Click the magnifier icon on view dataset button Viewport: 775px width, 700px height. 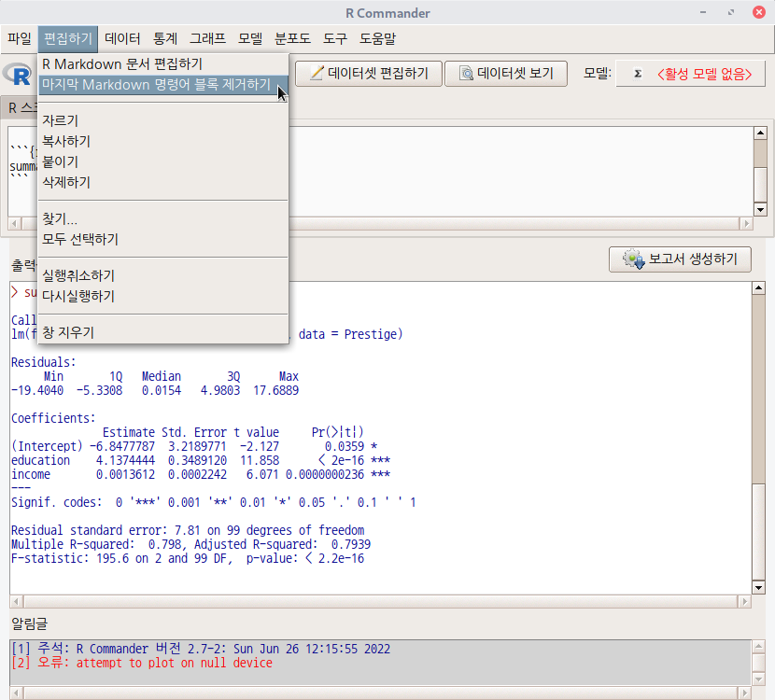(x=466, y=73)
